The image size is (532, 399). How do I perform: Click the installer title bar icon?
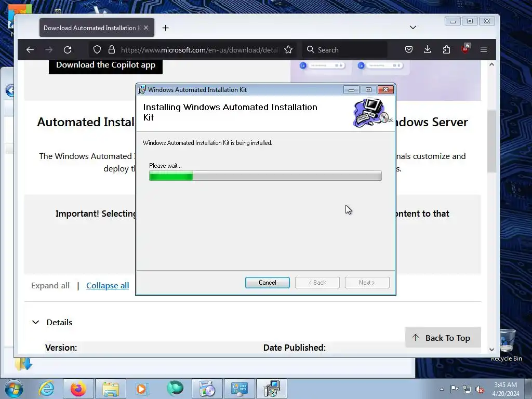point(142,89)
